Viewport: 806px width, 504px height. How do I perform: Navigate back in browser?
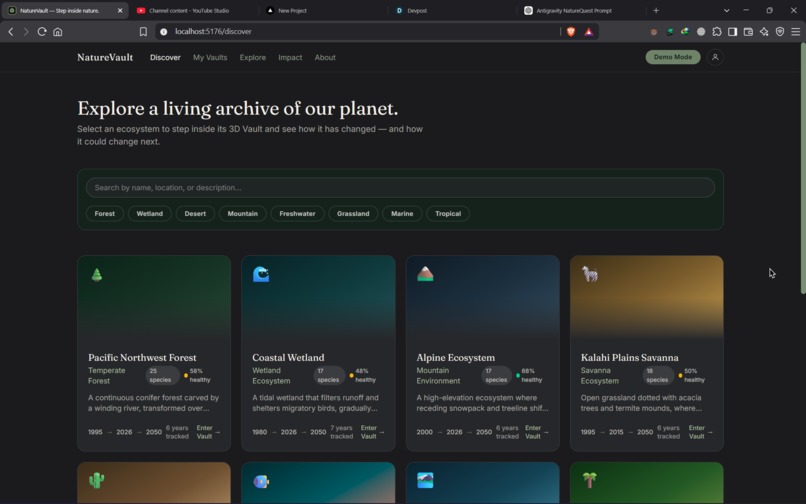pyautogui.click(x=11, y=31)
